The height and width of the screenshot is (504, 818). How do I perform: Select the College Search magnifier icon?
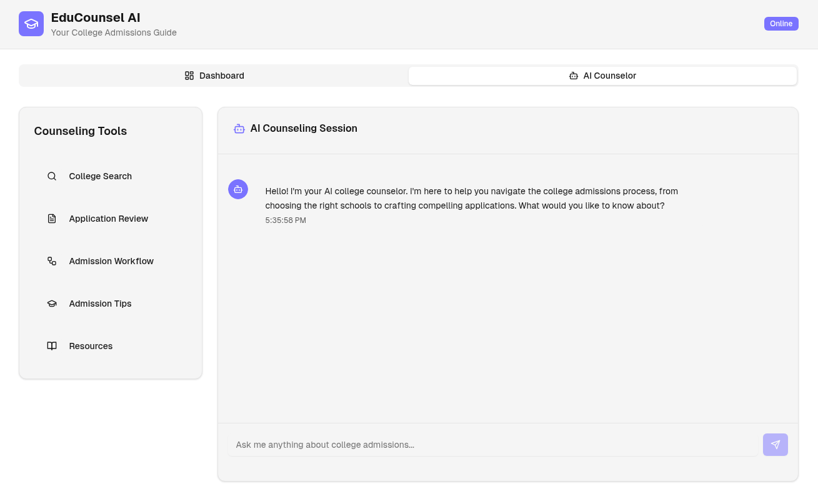(52, 176)
